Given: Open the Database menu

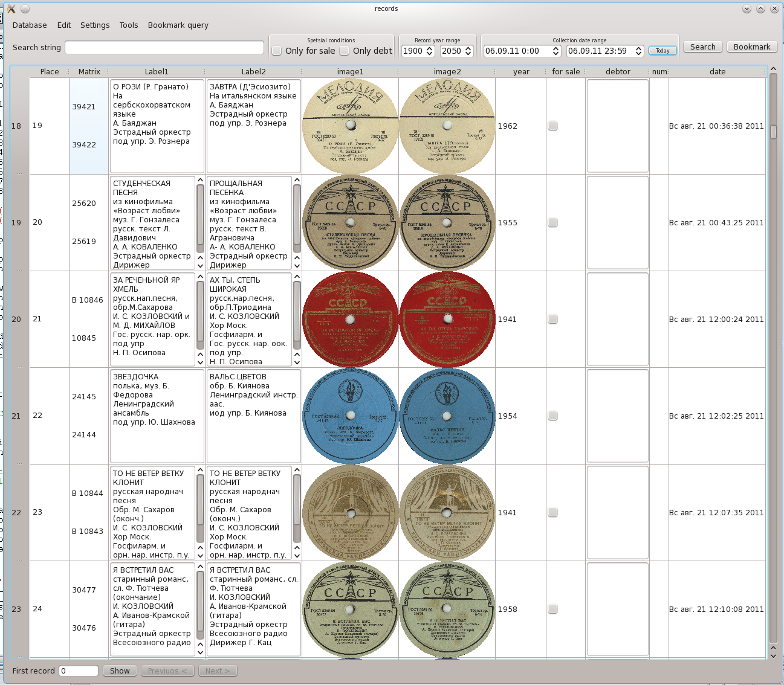Looking at the screenshot, I should point(30,25).
